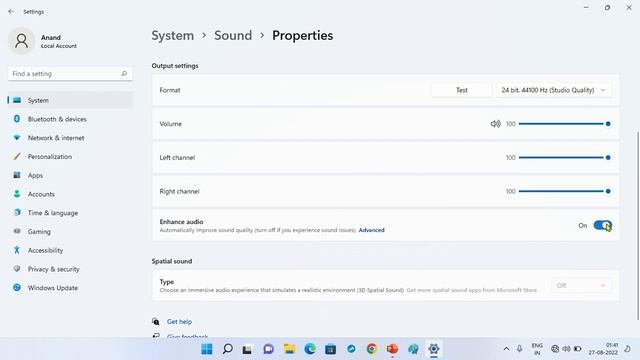Launch Google Chrome from the taskbar

pos(371,349)
